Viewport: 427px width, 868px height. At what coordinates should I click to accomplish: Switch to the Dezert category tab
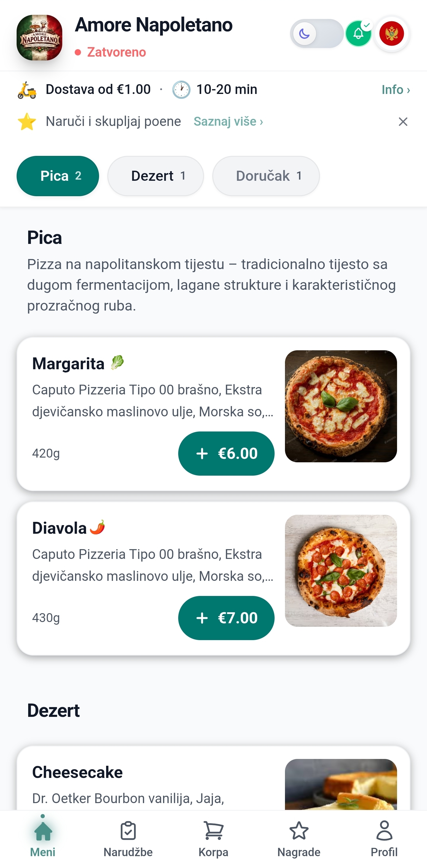click(x=155, y=176)
